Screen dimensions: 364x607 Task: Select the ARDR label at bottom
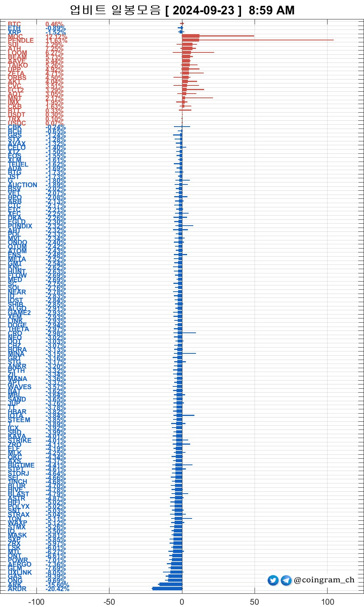(17, 589)
